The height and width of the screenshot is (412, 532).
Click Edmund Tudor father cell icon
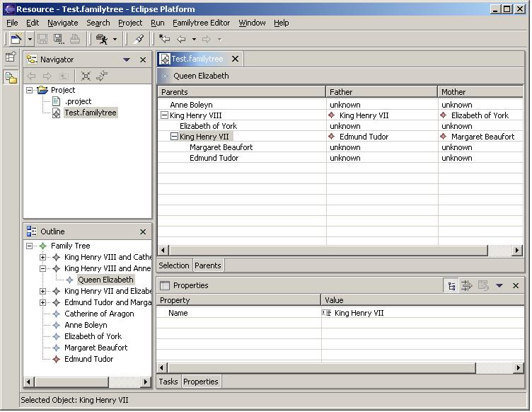(332, 137)
